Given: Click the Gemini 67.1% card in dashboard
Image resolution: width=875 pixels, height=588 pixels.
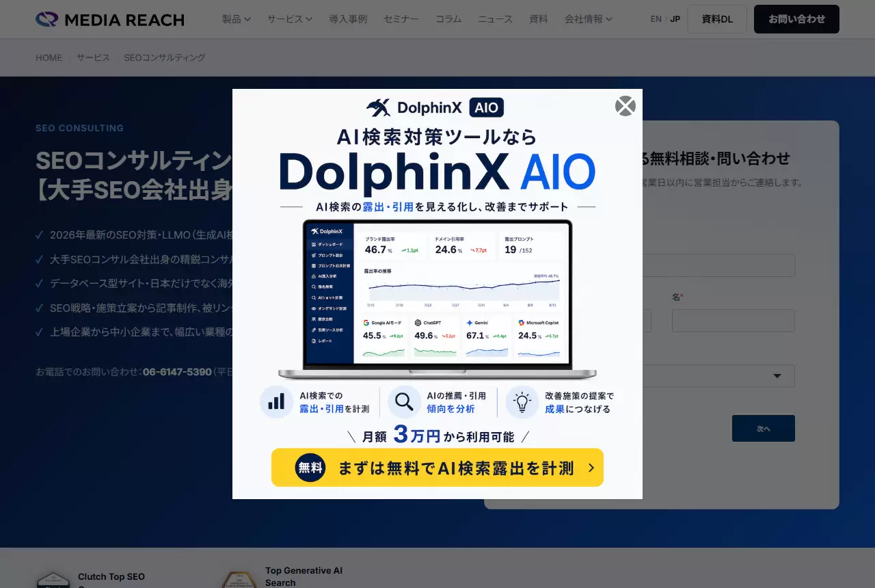Looking at the screenshot, I should coord(486,337).
